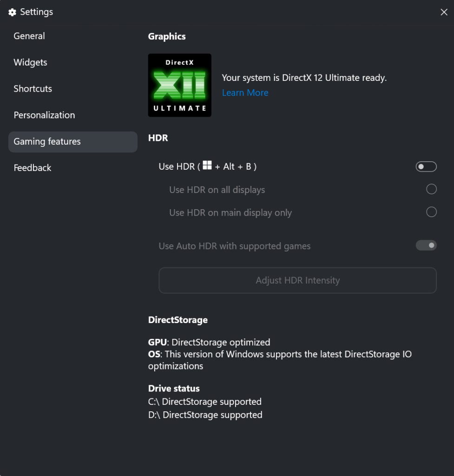Click the Settings title text
This screenshot has height=476, width=454.
[x=36, y=12]
